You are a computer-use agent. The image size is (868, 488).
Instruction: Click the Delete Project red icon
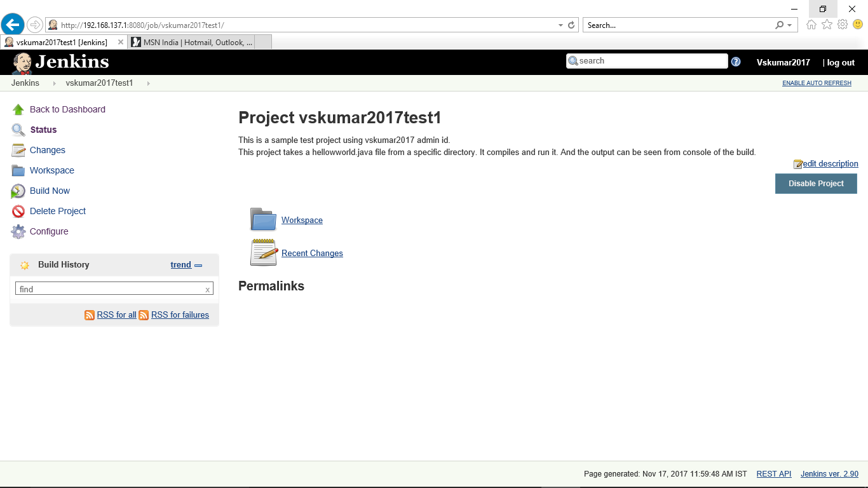(18, 211)
